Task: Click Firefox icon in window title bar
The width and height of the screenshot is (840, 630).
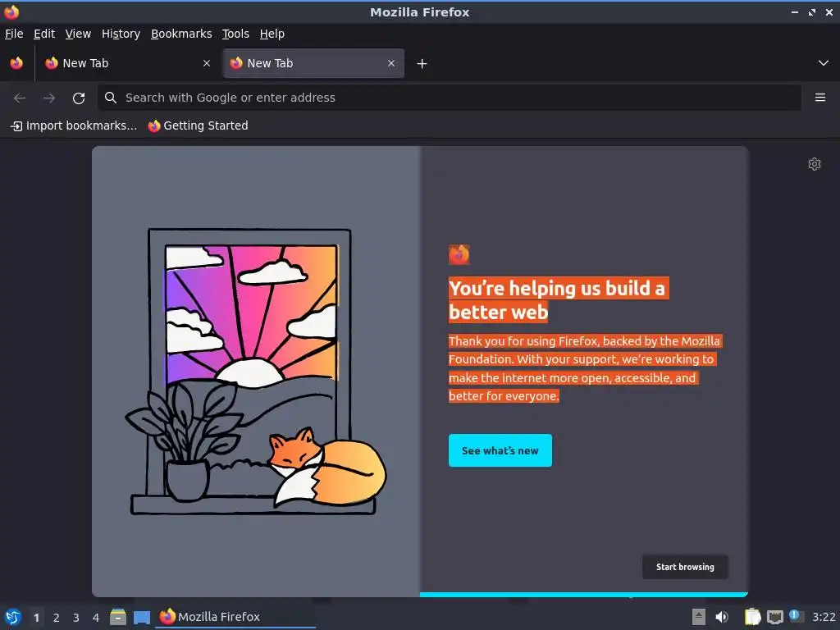Action: 11,11
